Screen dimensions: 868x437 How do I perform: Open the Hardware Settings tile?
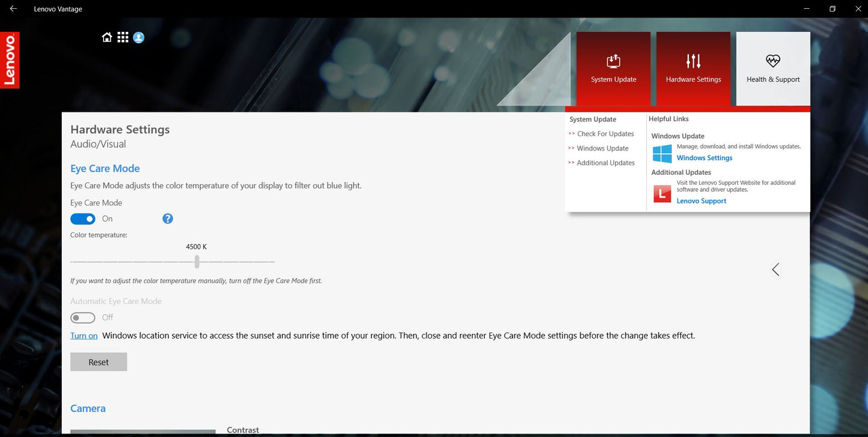(693, 68)
